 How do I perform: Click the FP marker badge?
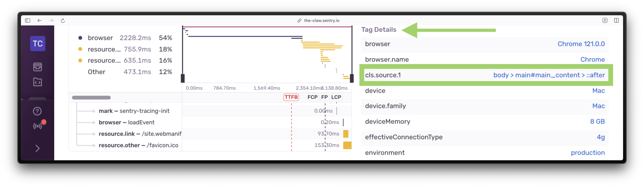[324, 97]
